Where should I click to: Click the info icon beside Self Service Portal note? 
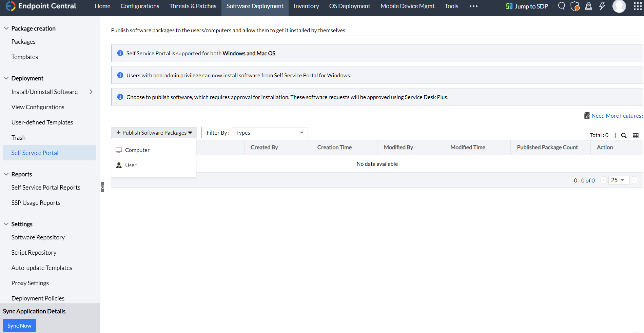click(x=120, y=53)
